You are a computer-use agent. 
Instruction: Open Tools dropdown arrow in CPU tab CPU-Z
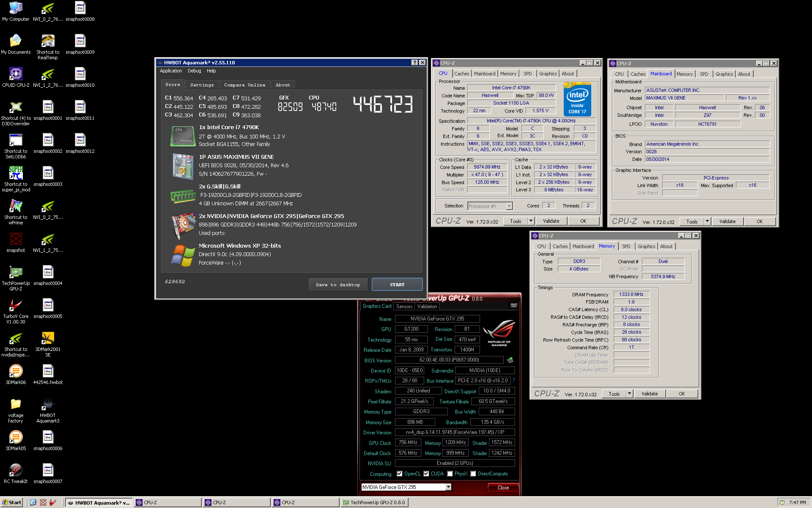pos(531,221)
